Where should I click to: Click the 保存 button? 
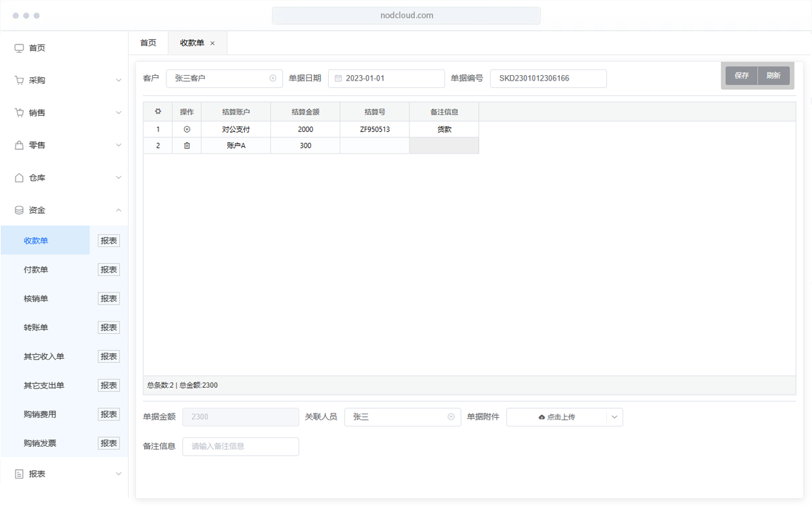coord(742,76)
